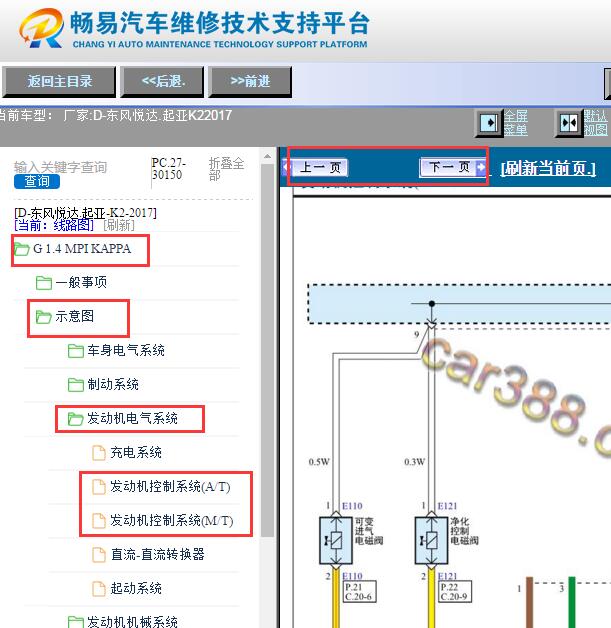Click the 车身电气系统 folder icon
Screen dimensions: 611x628
[76, 351]
